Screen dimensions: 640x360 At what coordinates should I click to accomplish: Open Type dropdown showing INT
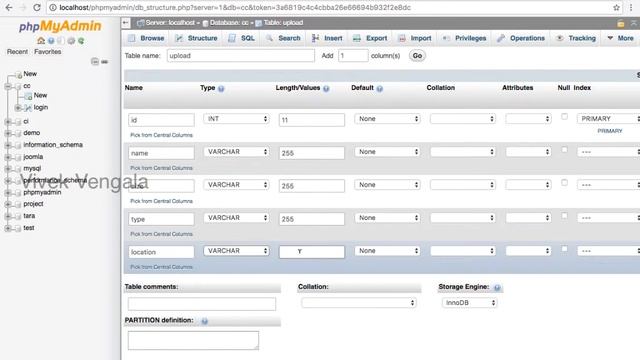click(x=236, y=119)
